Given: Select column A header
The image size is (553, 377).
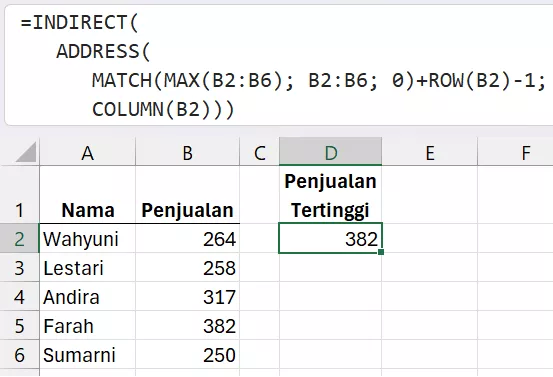Looking at the screenshot, I should pyautogui.click(x=87, y=152).
